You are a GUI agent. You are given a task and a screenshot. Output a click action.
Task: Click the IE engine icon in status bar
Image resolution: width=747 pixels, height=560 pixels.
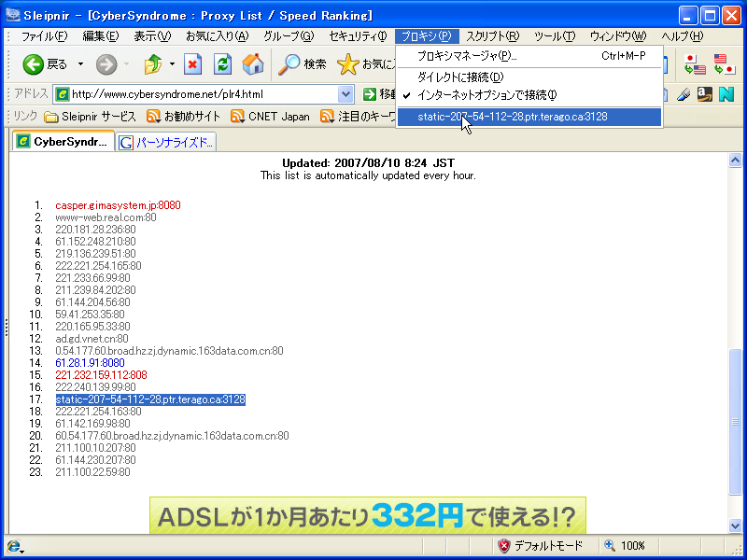click(x=14, y=546)
